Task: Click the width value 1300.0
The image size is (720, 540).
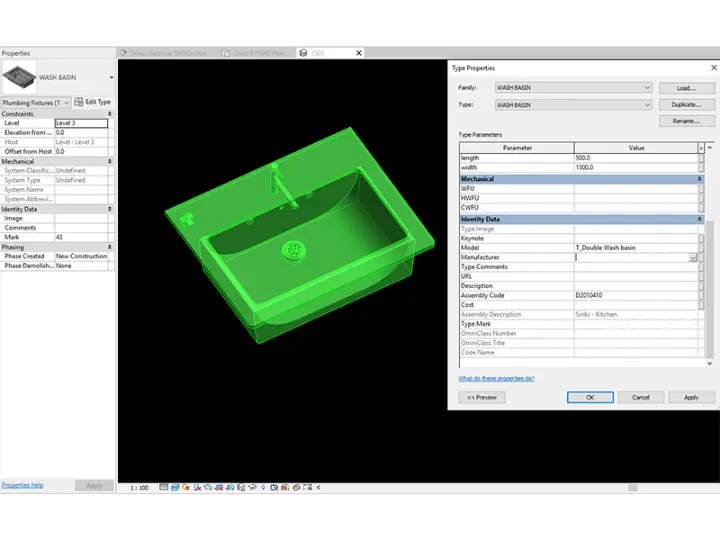Action: coord(636,168)
